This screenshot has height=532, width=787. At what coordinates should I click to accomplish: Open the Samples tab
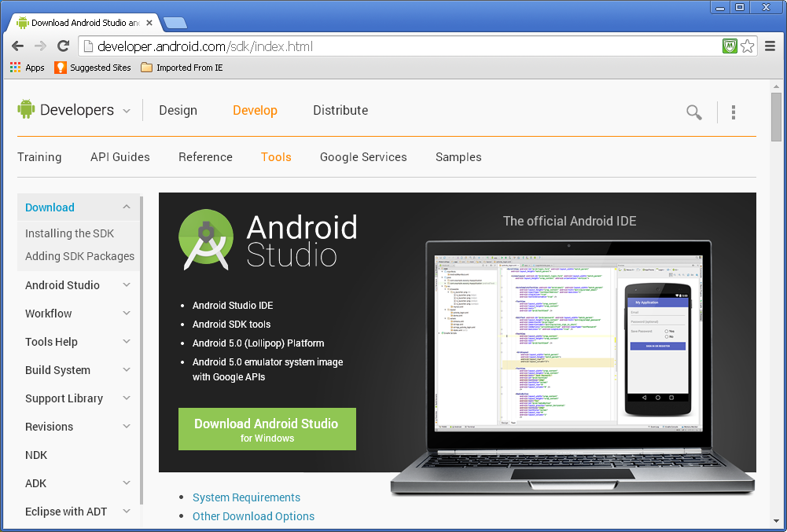[458, 157]
